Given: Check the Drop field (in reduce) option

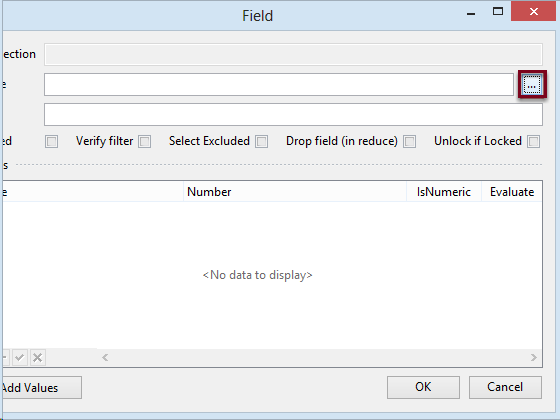Looking at the screenshot, I should (x=409, y=142).
